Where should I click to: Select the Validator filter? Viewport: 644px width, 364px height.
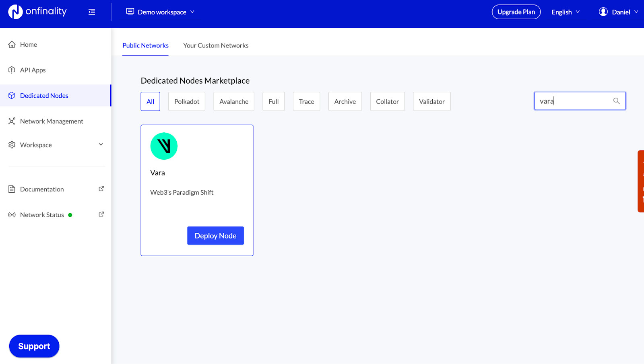coord(431,101)
